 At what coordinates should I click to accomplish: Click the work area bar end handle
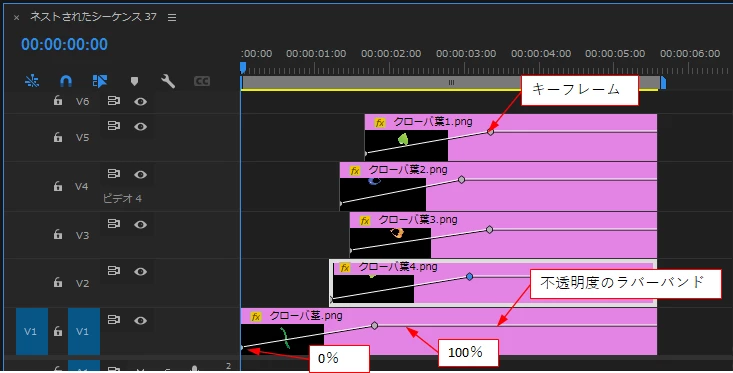[x=663, y=83]
